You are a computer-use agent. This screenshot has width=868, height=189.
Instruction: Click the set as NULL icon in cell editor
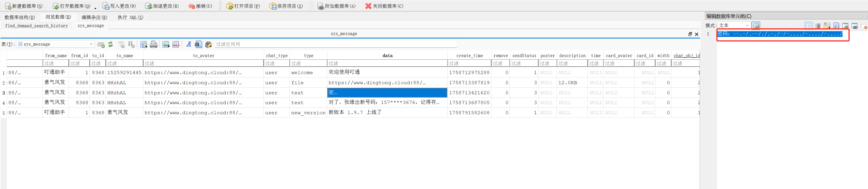[x=864, y=26]
